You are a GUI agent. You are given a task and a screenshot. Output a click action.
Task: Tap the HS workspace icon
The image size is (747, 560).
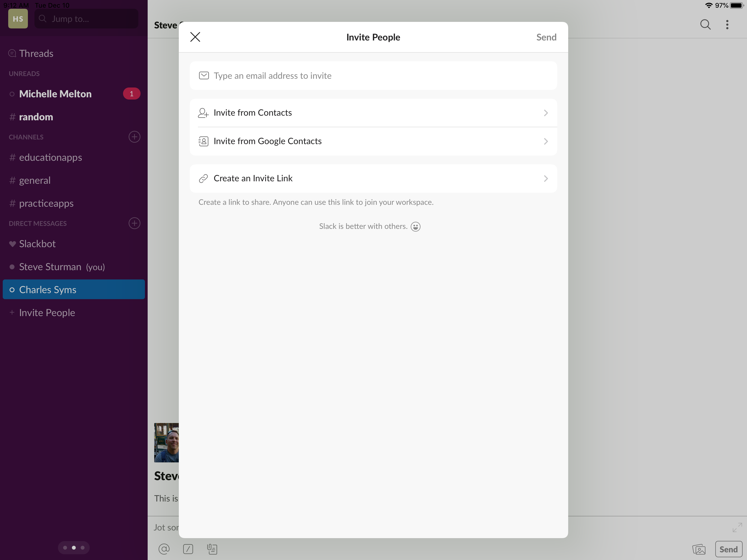[18, 19]
